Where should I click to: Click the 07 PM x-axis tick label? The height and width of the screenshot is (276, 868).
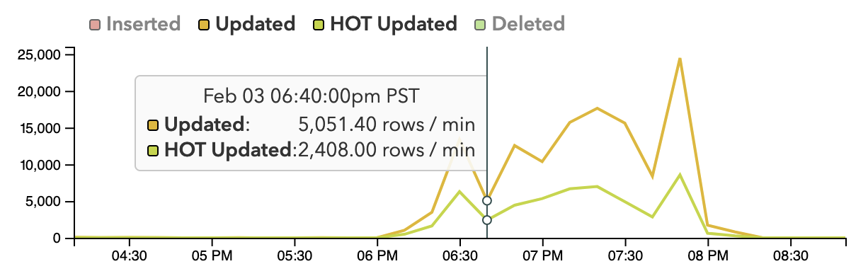pyautogui.click(x=542, y=255)
